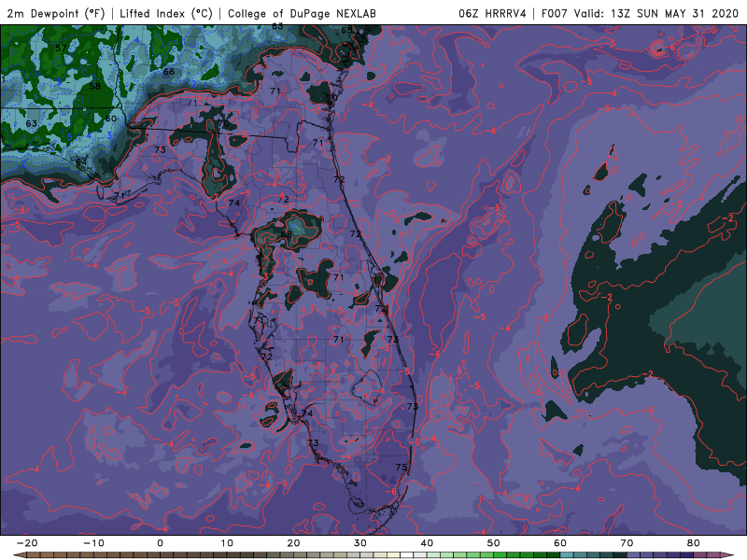This screenshot has width=747, height=560.
Task: Click the '58' dewpoint value on map
Action: point(94,86)
